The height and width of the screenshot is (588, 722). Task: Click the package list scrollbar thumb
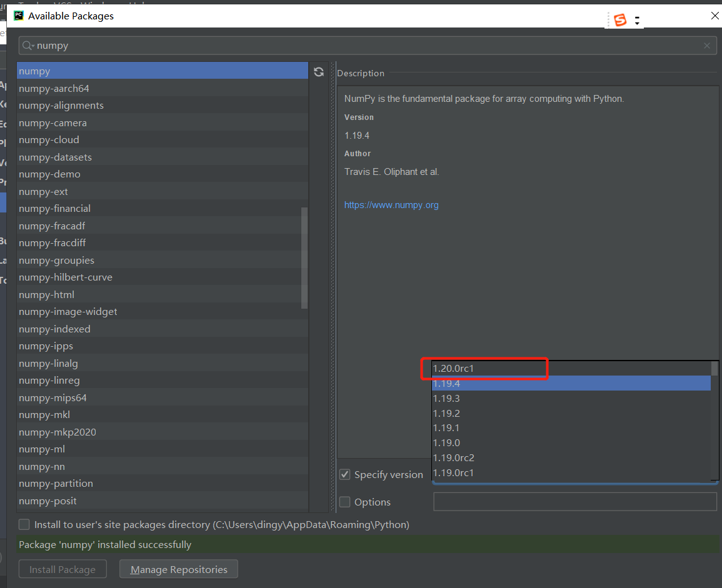tap(304, 258)
